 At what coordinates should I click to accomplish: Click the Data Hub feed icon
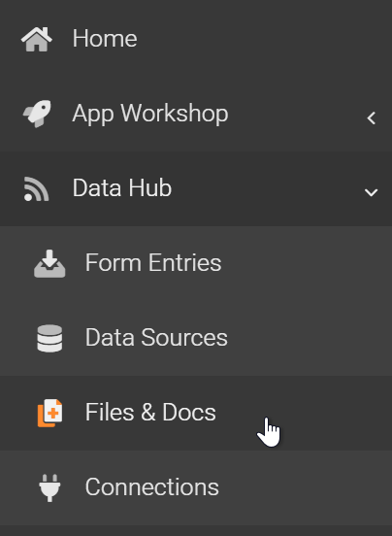[x=36, y=189]
